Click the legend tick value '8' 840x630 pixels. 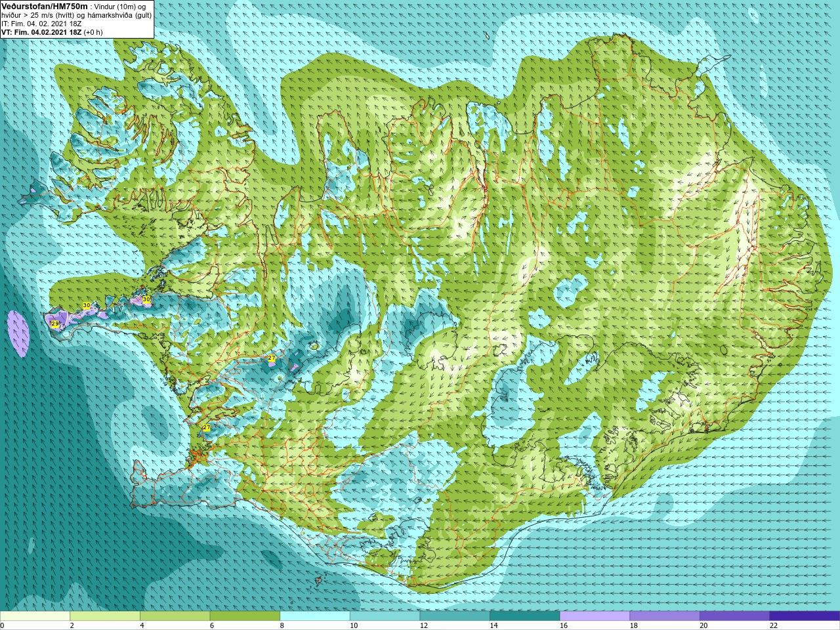[282, 625]
